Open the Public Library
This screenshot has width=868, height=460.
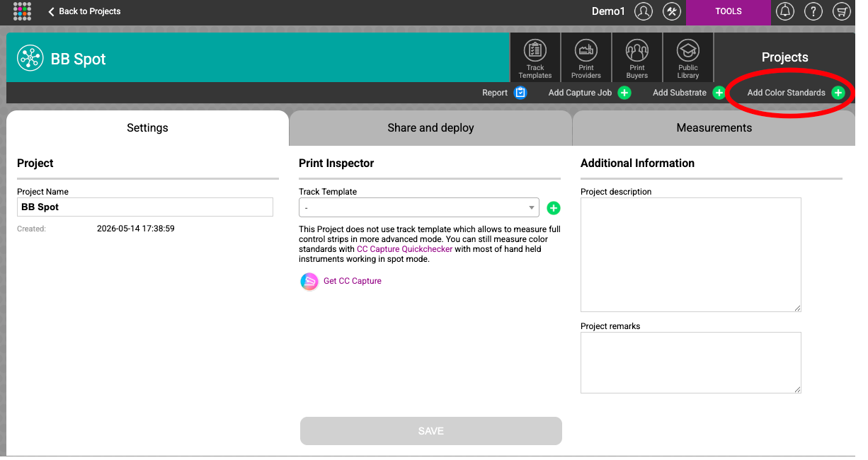[x=688, y=58]
